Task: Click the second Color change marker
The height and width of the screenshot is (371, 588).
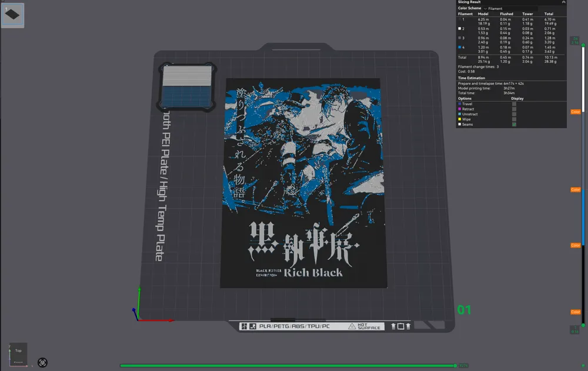Action: point(575,190)
